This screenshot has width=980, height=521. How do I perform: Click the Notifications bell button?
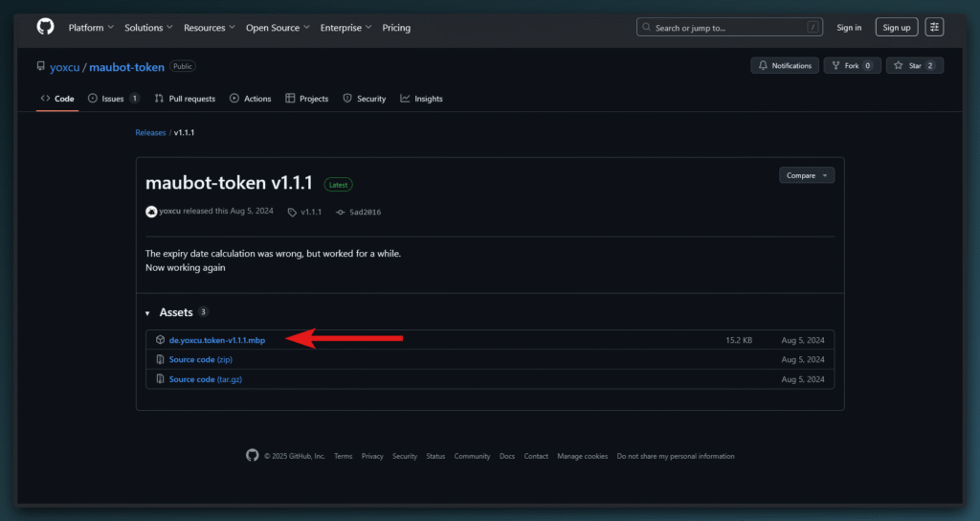click(784, 65)
